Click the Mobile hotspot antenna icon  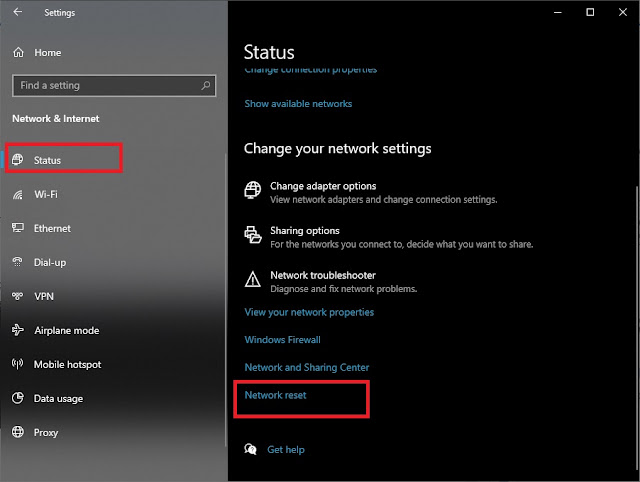coord(18,364)
